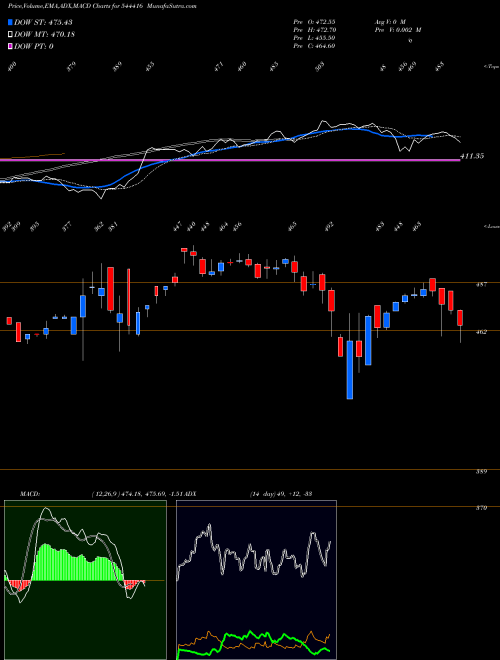500x660 pixels.
Task: Click the 389 price axis label
Action: pos(481,471)
